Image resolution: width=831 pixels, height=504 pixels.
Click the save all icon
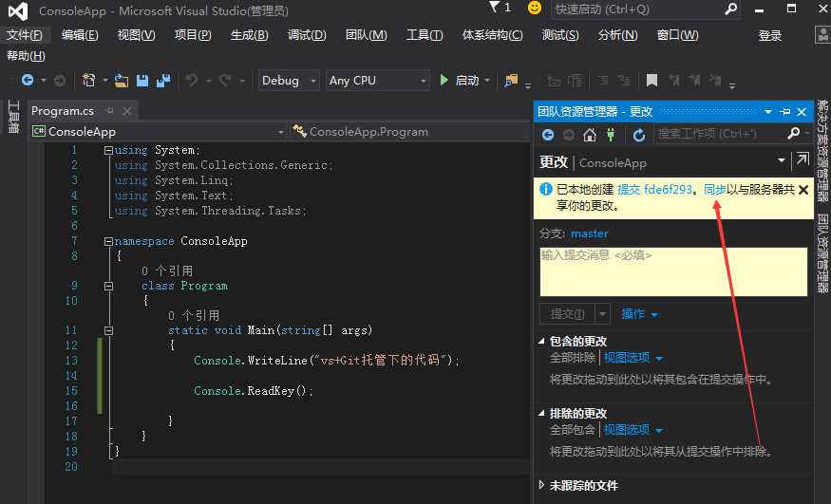click(x=163, y=81)
